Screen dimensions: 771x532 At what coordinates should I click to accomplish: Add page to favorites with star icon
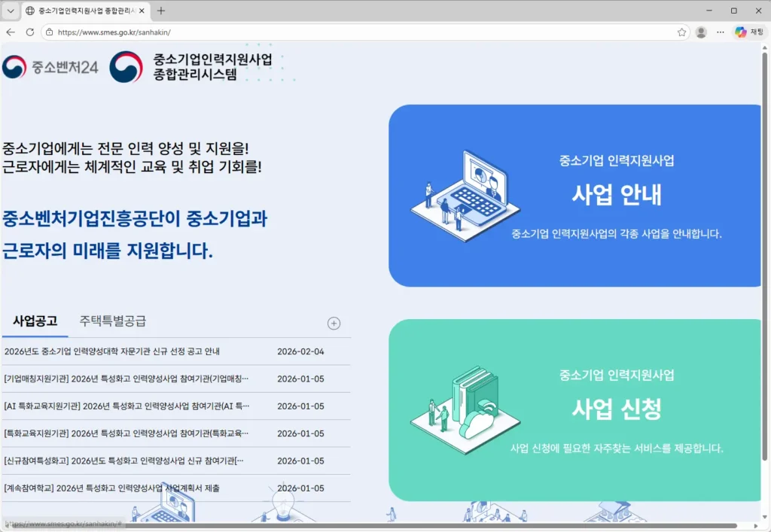coord(681,32)
